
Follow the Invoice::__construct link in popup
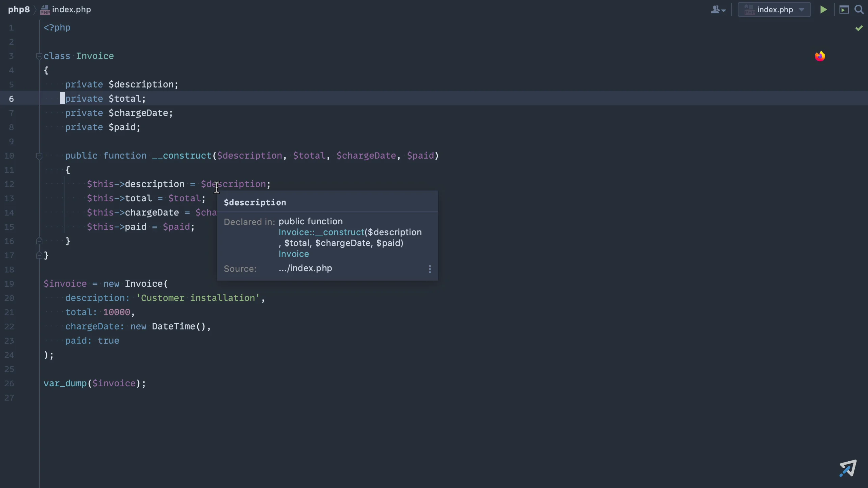[x=321, y=232]
